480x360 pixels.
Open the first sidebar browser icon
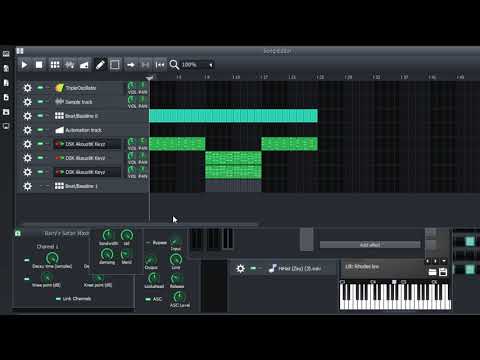[6, 54]
